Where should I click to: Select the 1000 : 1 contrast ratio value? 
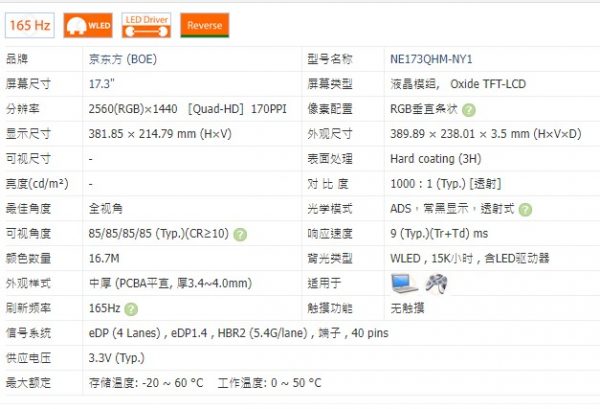445,184
